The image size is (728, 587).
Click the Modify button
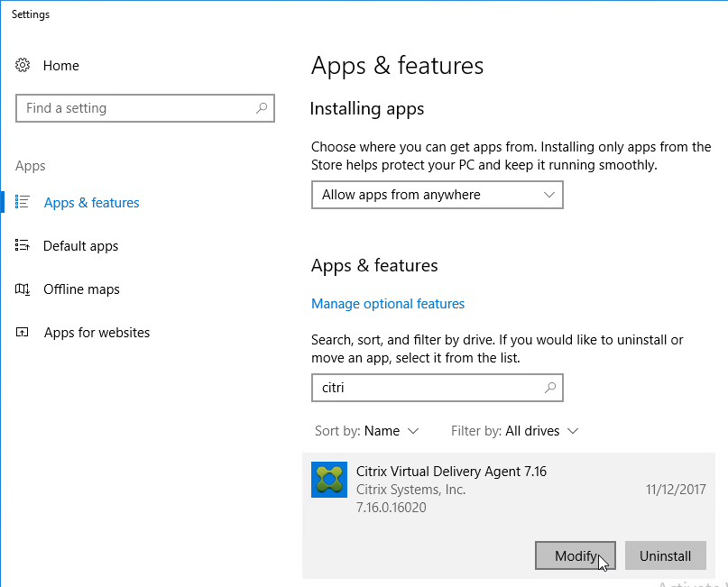576,555
